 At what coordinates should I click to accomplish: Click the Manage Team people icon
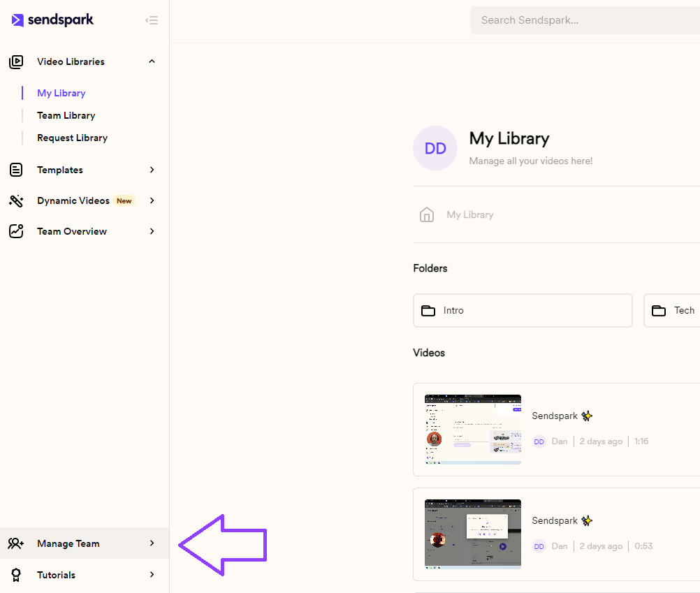pyautogui.click(x=15, y=543)
